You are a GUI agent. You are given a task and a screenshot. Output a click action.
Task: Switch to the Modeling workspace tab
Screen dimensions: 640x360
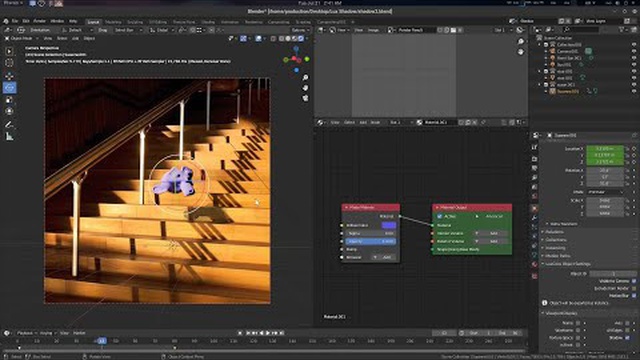(113, 22)
